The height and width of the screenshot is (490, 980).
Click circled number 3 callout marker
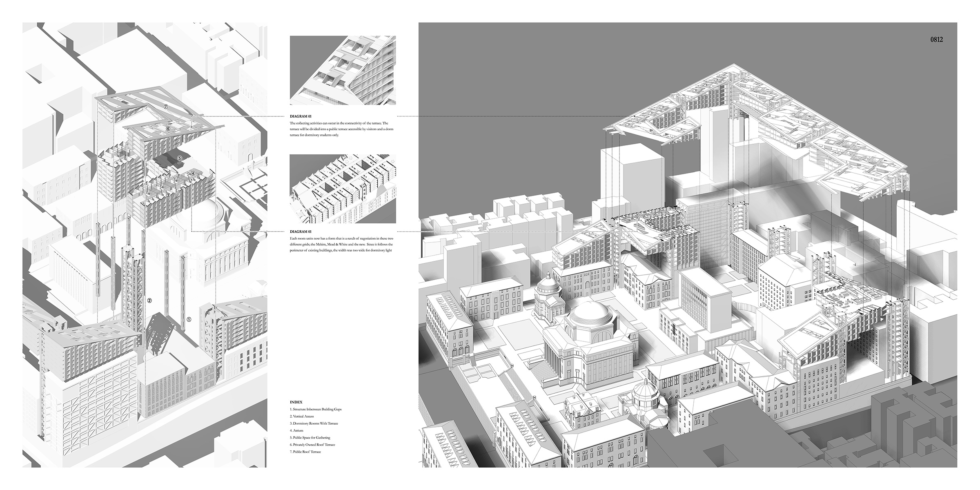click(168, 195)
